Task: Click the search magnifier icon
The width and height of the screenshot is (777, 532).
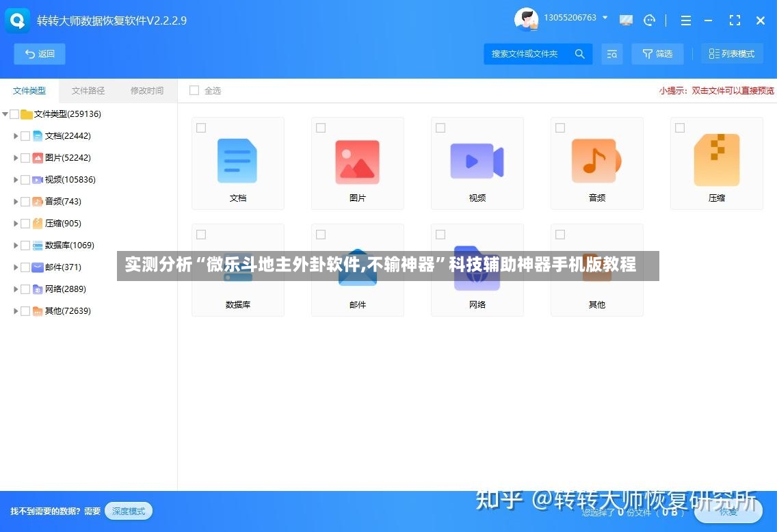Action: click(579, 53)
